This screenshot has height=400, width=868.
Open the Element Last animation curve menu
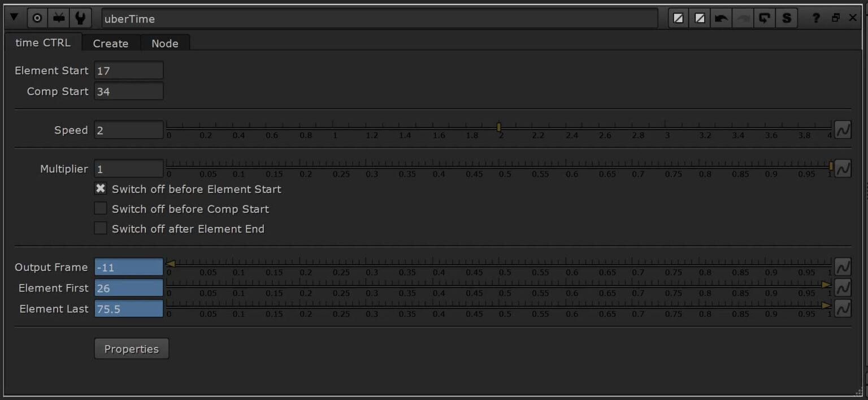(843, 308)
